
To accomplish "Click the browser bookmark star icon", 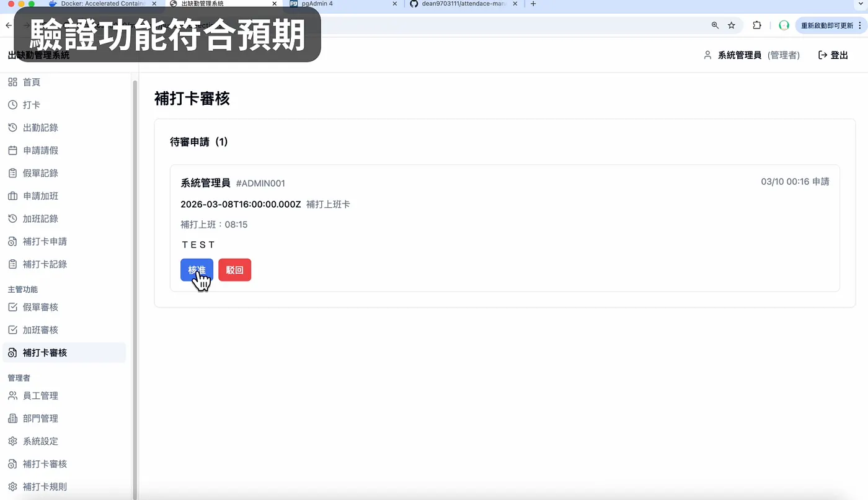I will click(732, 25).
